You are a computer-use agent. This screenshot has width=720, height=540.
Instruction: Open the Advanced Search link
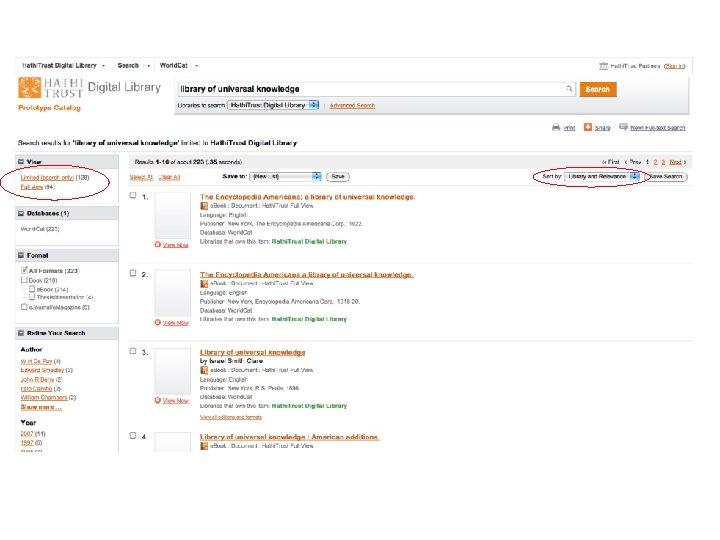click(x=352, y=106)
